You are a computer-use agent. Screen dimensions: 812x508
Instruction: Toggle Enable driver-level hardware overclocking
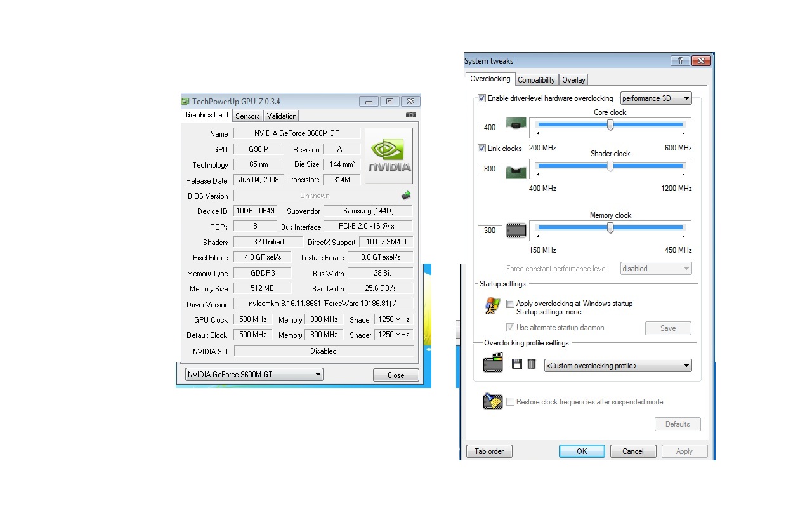(481, 98)
